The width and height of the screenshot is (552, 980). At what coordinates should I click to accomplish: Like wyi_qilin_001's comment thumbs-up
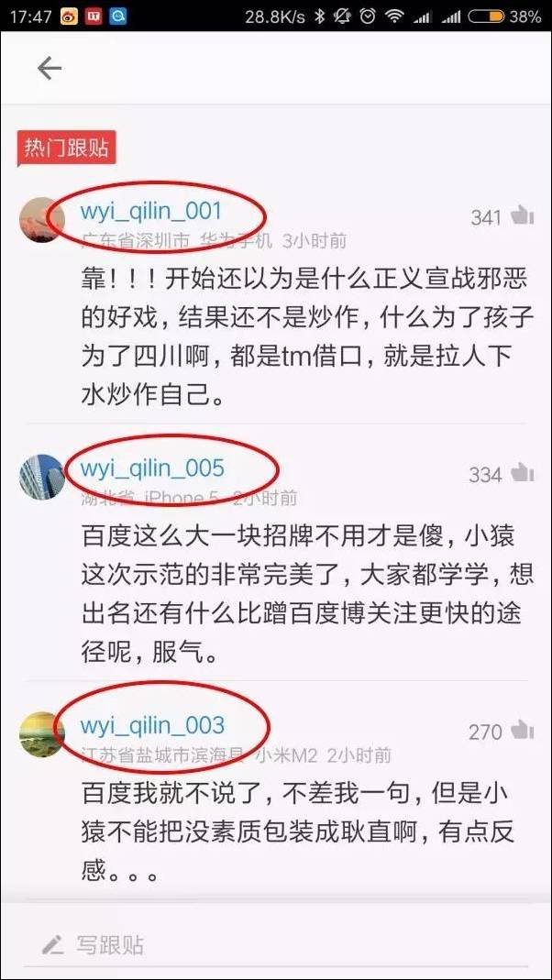[x=522, y=216]
